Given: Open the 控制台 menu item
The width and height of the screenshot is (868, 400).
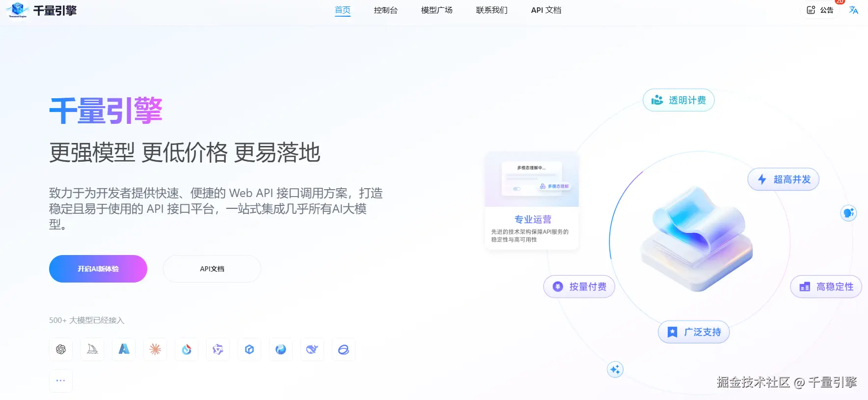Looking at the screenshot, I should pyautogui.click(x=385, y=10).
